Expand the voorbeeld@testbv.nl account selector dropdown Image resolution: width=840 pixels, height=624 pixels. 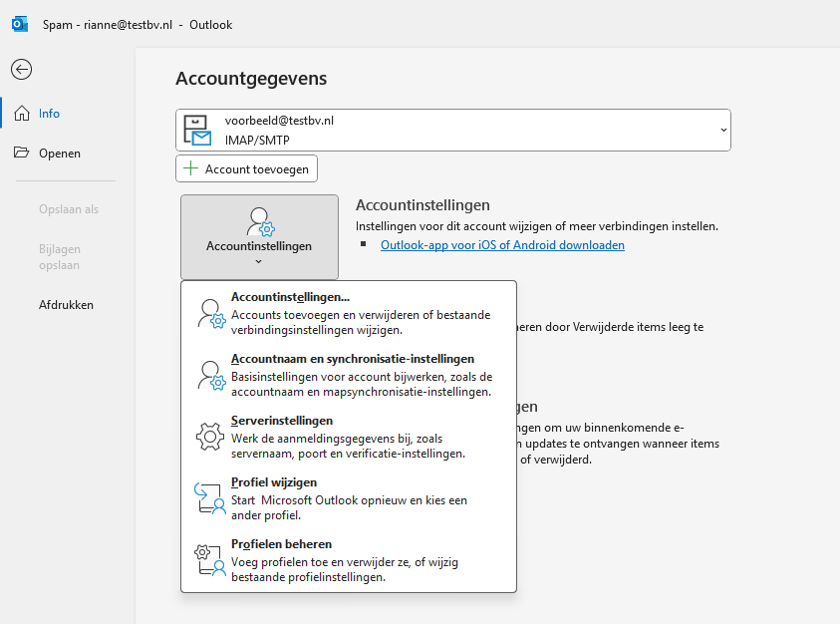click(x=724, y=130)
